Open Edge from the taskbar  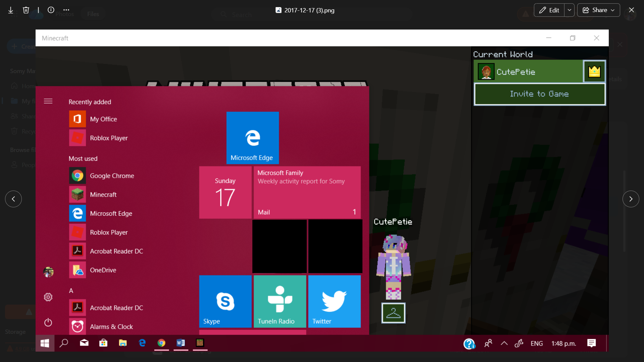(142, 343)
